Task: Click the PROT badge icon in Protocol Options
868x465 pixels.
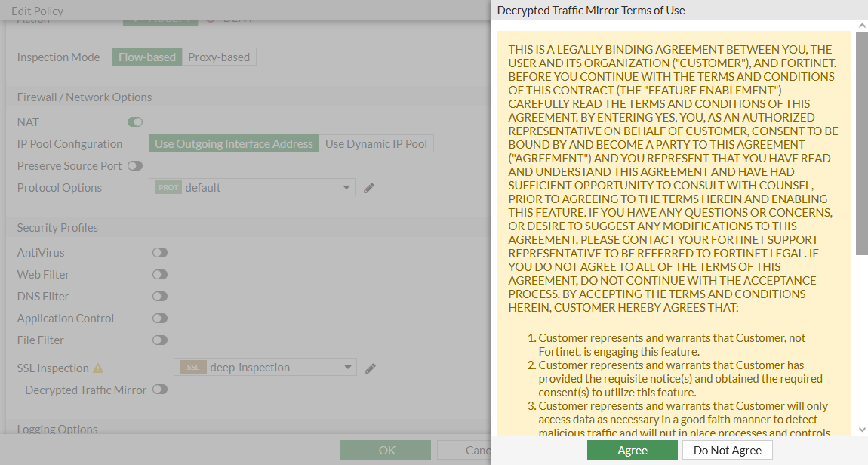Action: 168,188
